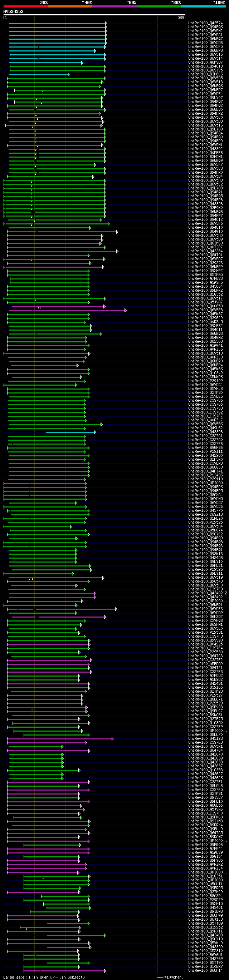The image size is (229, 980).
Task: Click label UniRef100_Q6V5F8
Action: pos(206,310)
